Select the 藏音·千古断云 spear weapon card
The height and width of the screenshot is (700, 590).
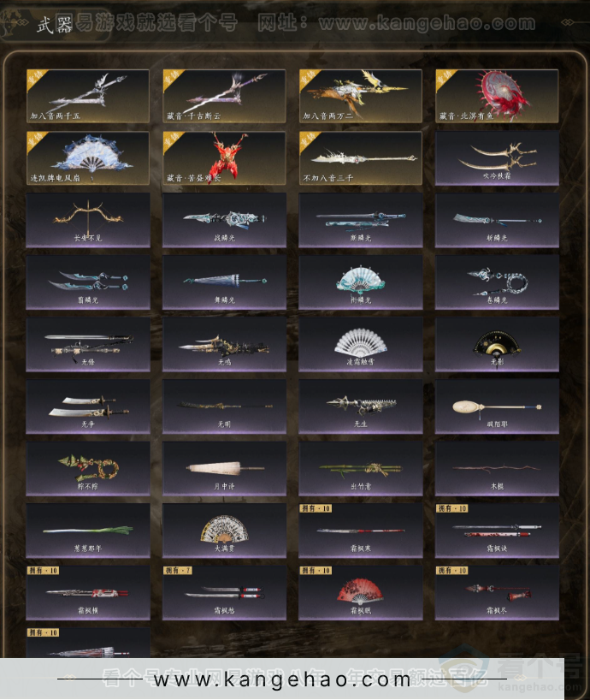pos(224,96)
